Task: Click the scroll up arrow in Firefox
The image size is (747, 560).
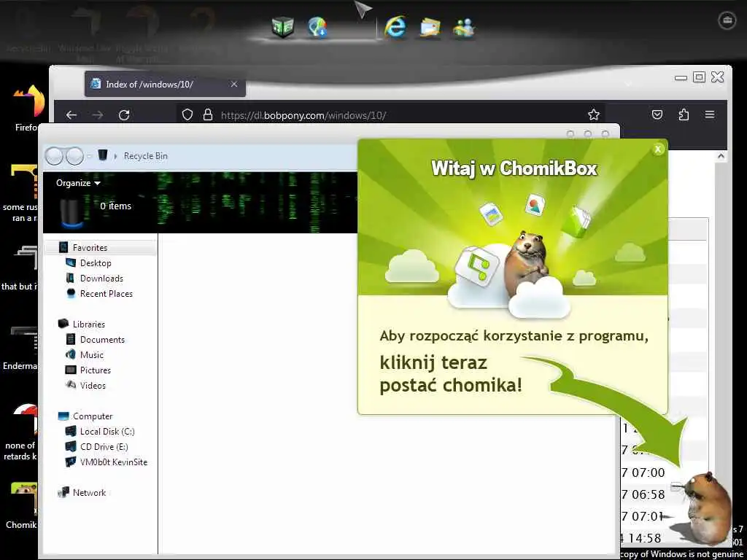Action: [721, 156]
